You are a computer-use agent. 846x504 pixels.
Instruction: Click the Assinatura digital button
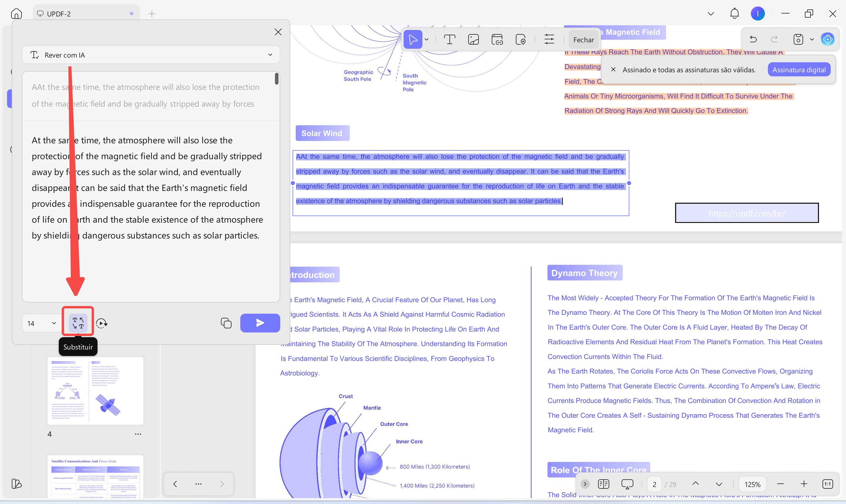[x=799, y=70]
